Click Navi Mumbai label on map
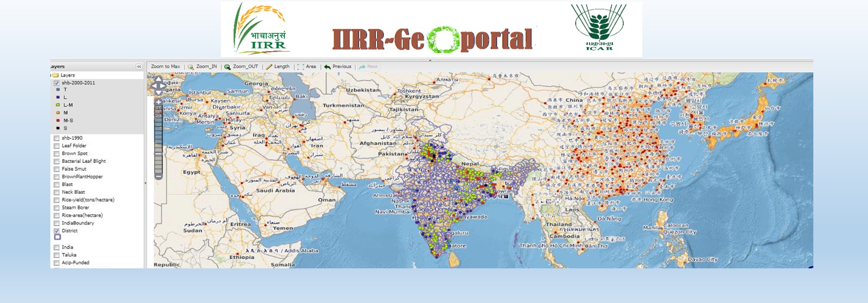Viewport: 868px width, 303px height. [393, 212]
